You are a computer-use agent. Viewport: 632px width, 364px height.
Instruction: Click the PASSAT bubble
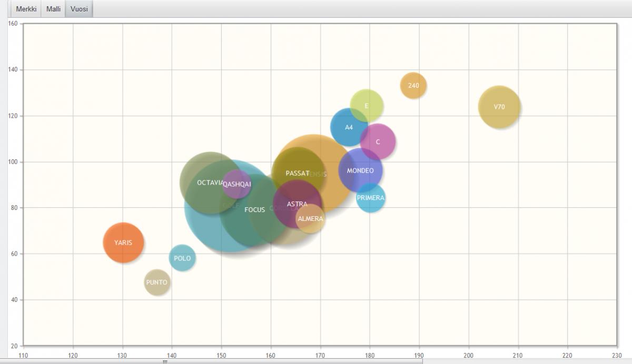click(x=298, y=173)
